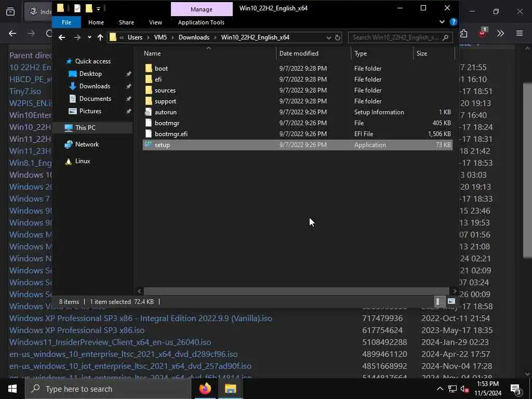This screenshot has width=532, height=399.
Task: Show hidden system tray icons
Action: point(440,389)
